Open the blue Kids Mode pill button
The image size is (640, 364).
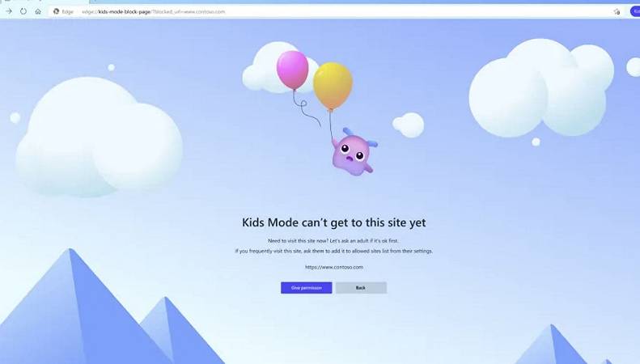pos(635,11)
